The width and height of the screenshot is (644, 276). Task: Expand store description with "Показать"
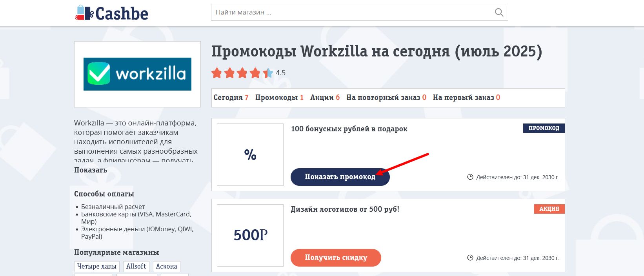pos(91,170)
